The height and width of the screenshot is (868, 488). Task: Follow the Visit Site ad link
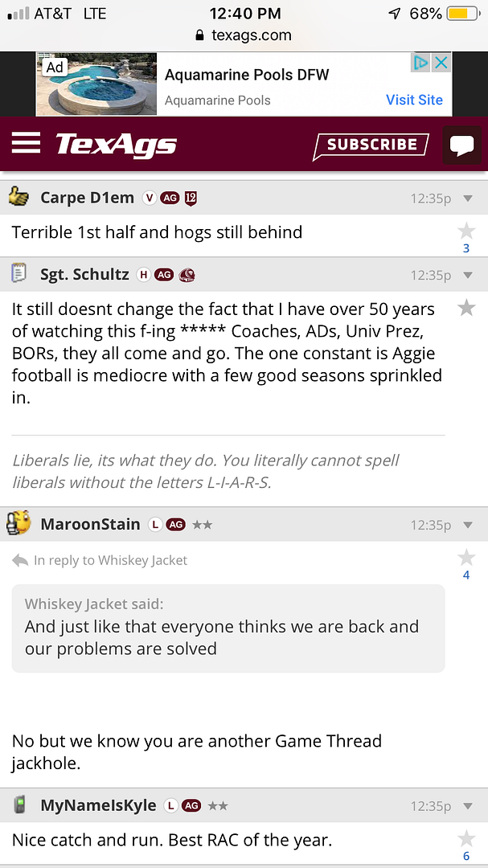[x=414, y=100]
